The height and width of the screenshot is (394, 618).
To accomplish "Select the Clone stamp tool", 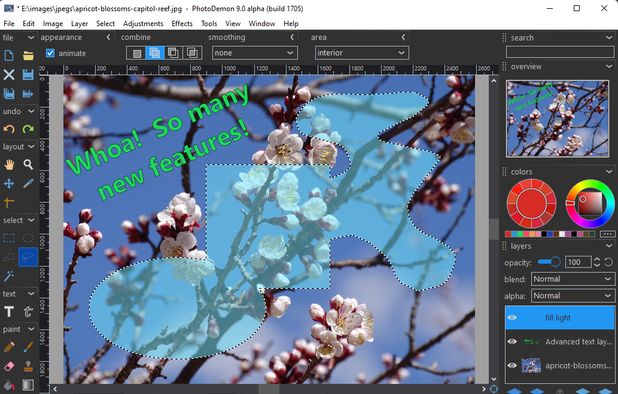I will coord(28,366).
